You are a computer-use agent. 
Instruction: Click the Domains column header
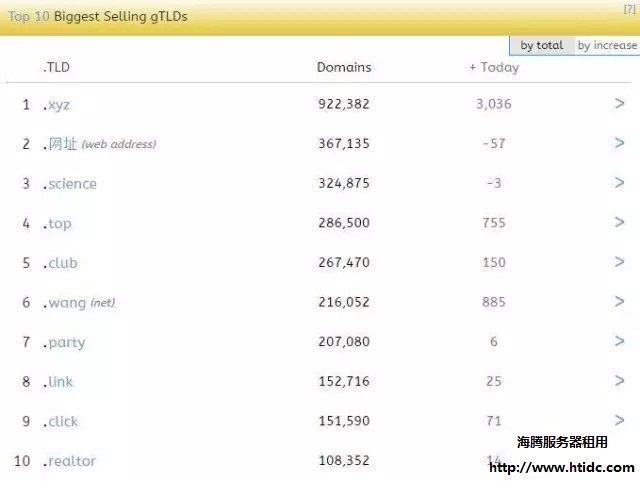tap(344, 67)
